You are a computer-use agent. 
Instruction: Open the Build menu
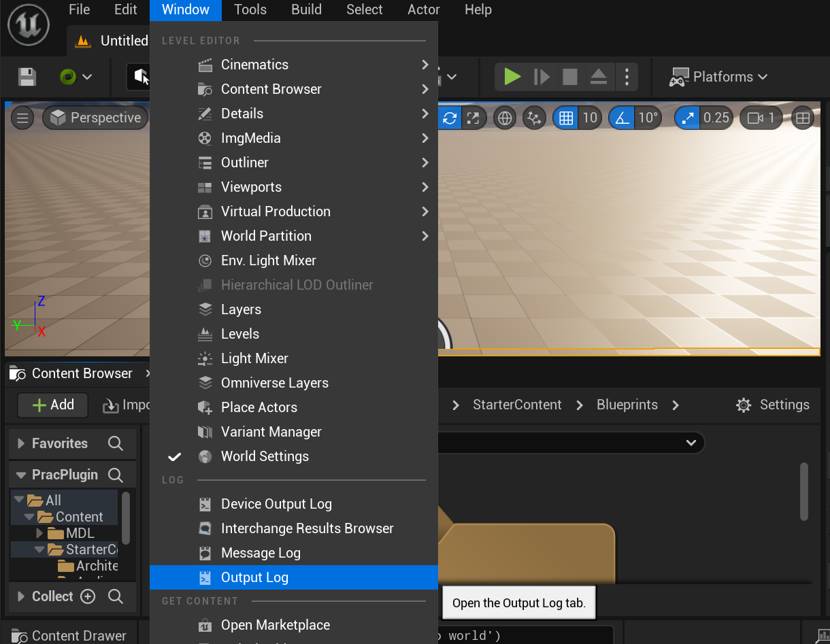pyautogui.click(x=307, y=10)
